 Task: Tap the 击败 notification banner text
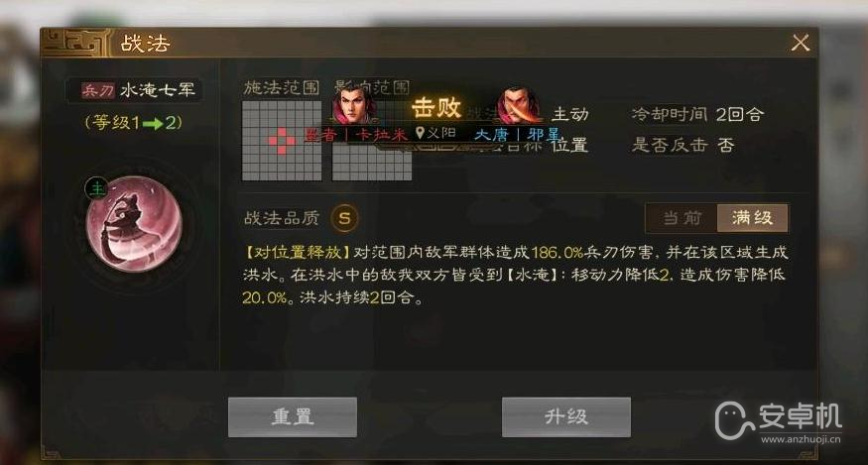point(436,107)
